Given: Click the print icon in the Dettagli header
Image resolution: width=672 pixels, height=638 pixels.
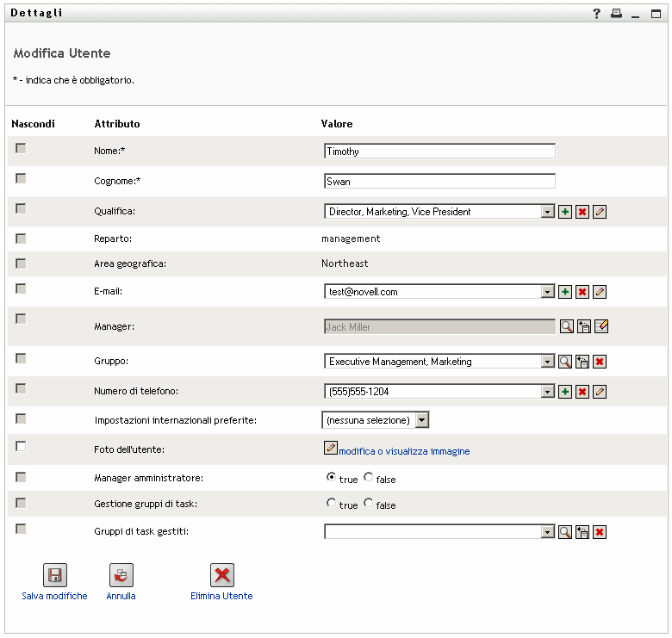Looking at the screenshot, I should pos(616,14).
